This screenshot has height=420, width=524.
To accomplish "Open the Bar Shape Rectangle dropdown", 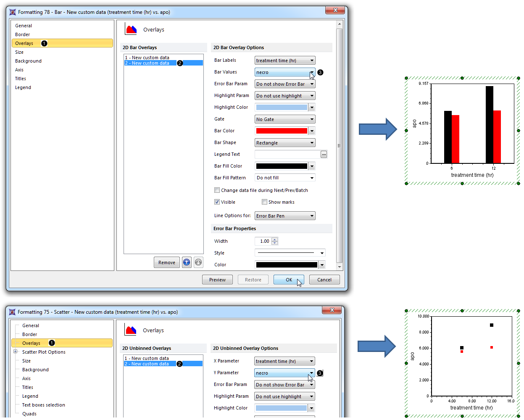I will pyautogui.click(x=312, y=143).
